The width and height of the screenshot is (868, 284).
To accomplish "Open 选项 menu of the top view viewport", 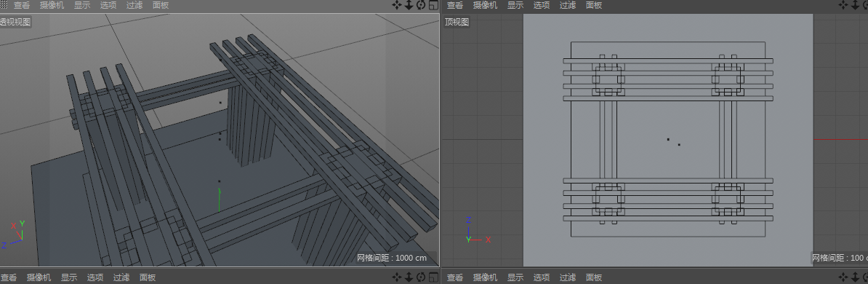I will [542, 6].
